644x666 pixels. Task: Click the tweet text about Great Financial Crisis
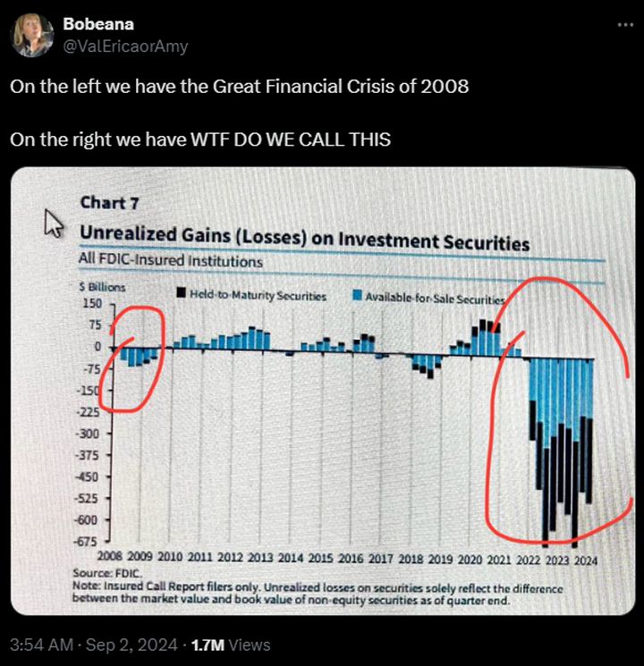pos(240,87)
